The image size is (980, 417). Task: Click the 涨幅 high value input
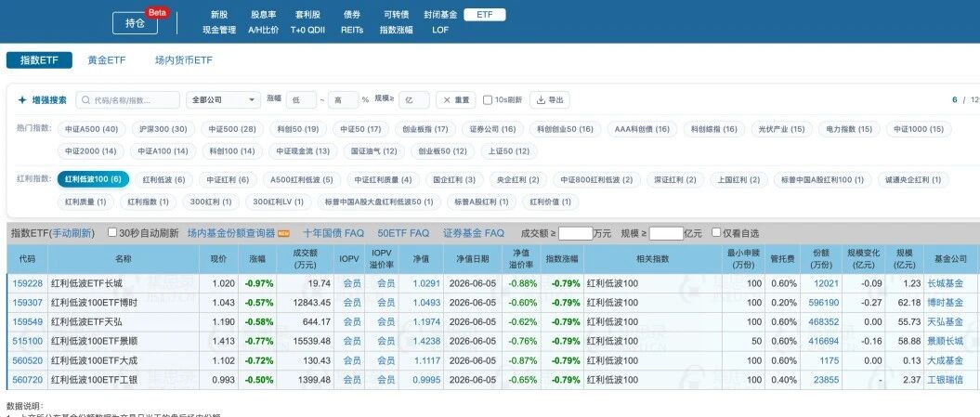[343, 100]
